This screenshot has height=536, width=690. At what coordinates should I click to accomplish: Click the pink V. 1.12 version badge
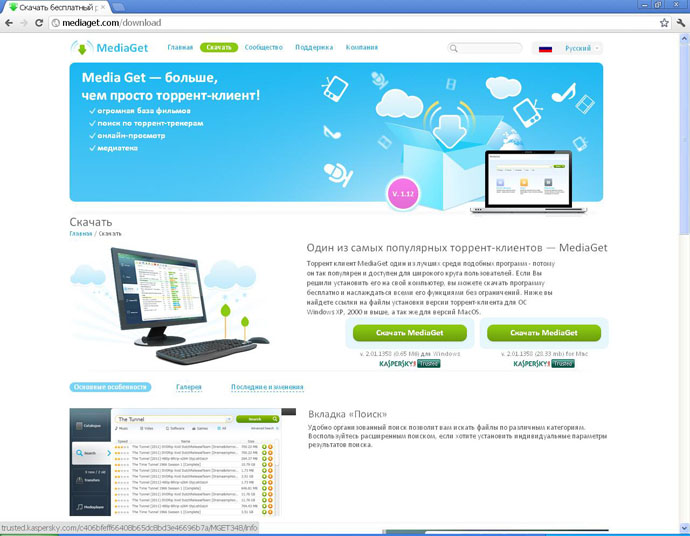(x=403, y=194)
